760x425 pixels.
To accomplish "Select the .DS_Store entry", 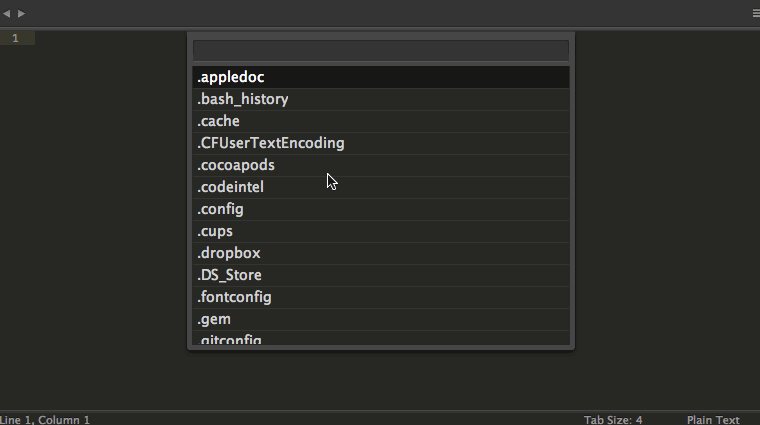I will coord(381,275).
